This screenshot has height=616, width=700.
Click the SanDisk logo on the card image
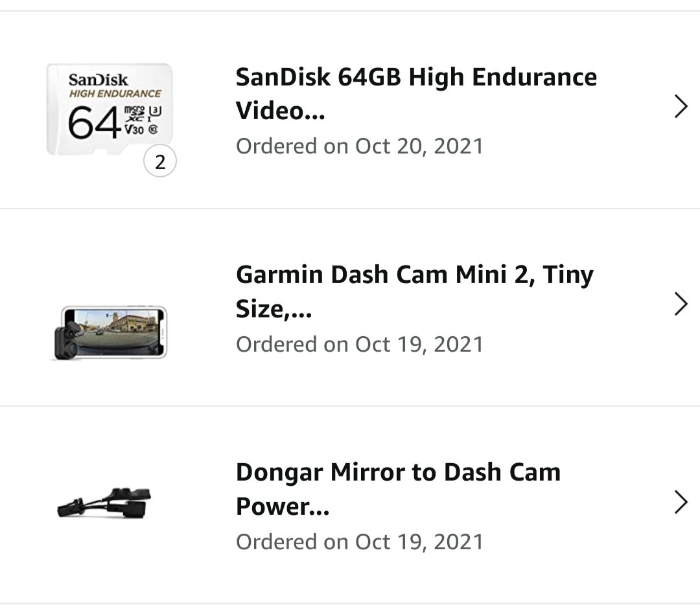(99, 80)
